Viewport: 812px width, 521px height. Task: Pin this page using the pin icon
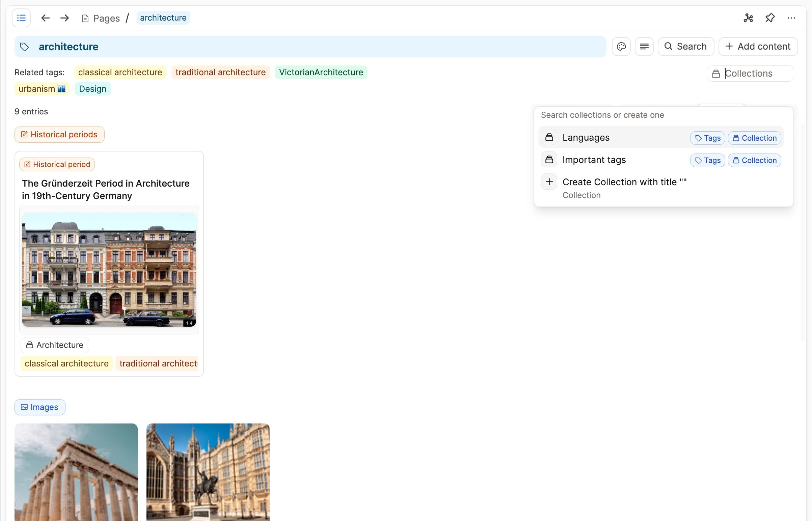(770, 18)
